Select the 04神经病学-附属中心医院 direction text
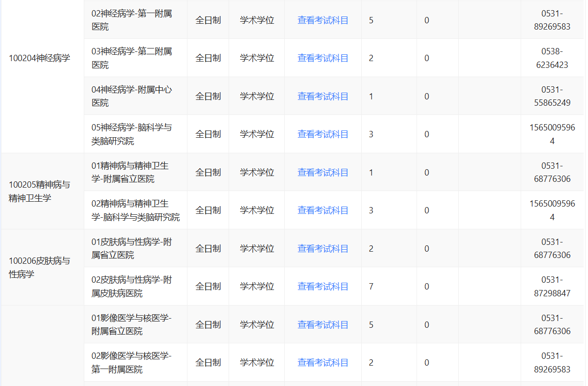The width and height of the screenshot is (588, 386). [132, 96]
